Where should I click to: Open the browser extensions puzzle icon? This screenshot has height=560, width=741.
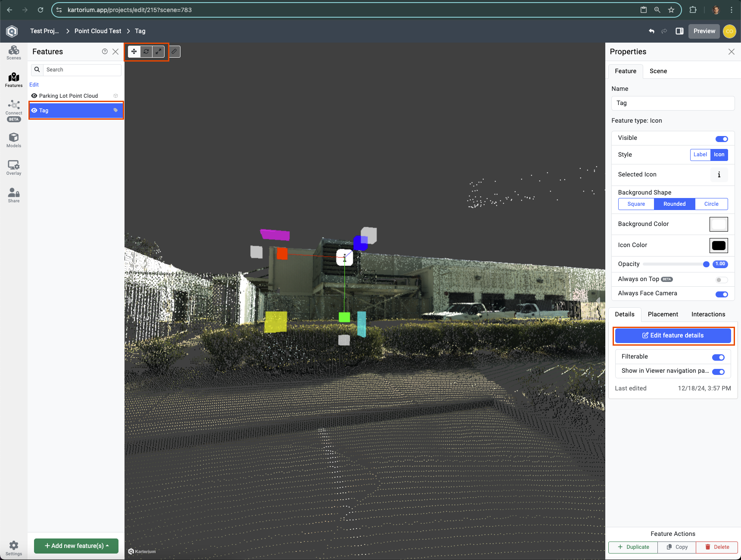(693, 10)
